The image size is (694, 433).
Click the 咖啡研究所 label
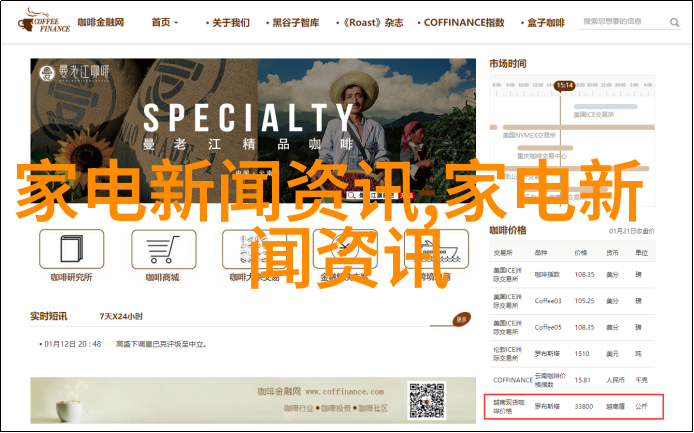71,277
